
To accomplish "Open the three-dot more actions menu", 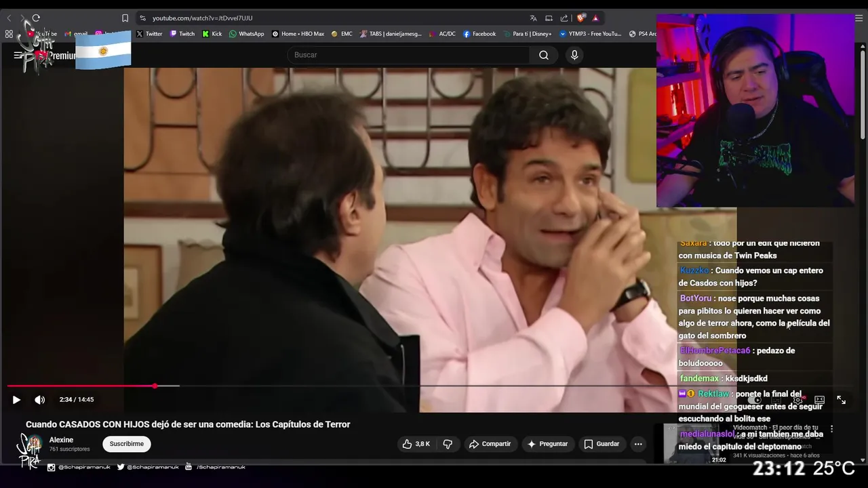I will 638,444.
